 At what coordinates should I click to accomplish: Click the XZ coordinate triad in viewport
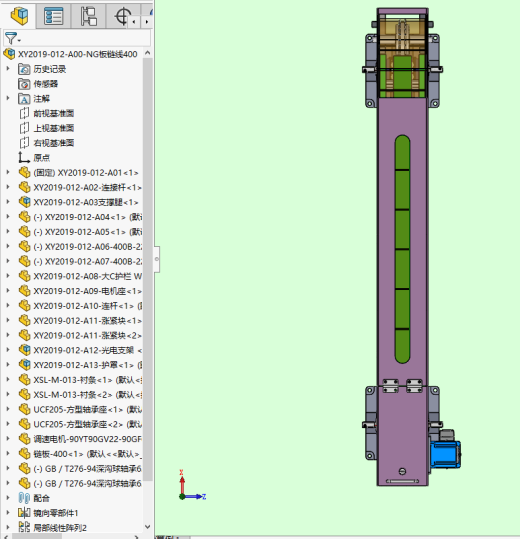(x=192, y=485)
